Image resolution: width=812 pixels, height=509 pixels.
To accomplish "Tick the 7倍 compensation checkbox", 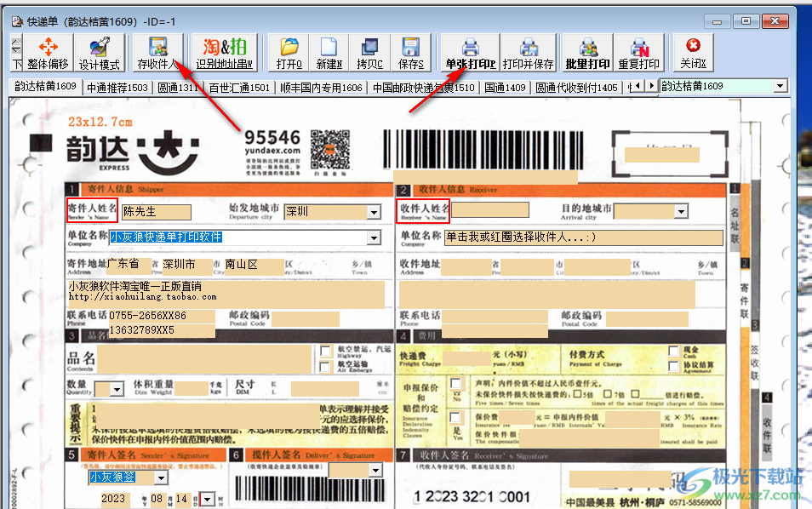I will pos(608,394).
